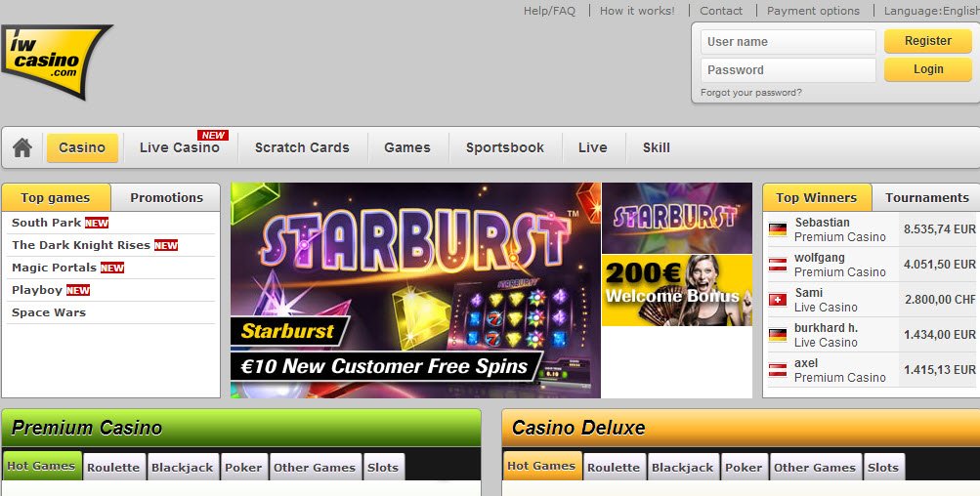Click winner amount 2.800,00 CHF
Screen dimensions: 980x496
940,300
